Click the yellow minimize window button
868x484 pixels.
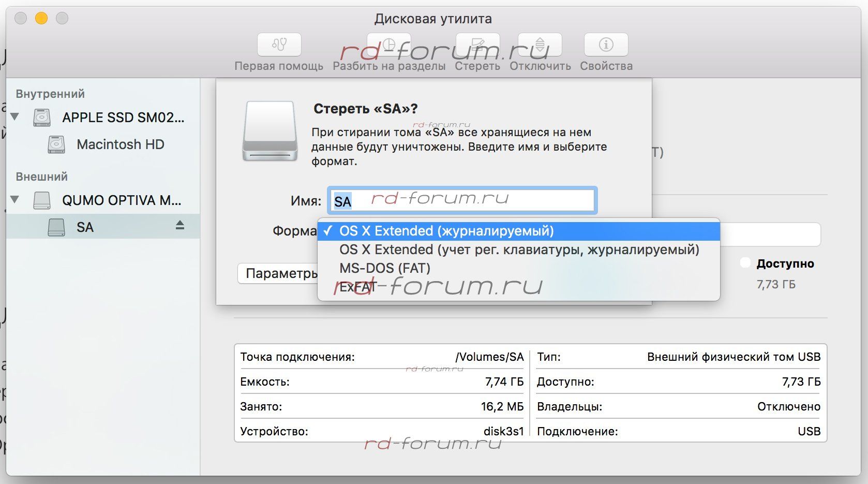coord(41,19)
